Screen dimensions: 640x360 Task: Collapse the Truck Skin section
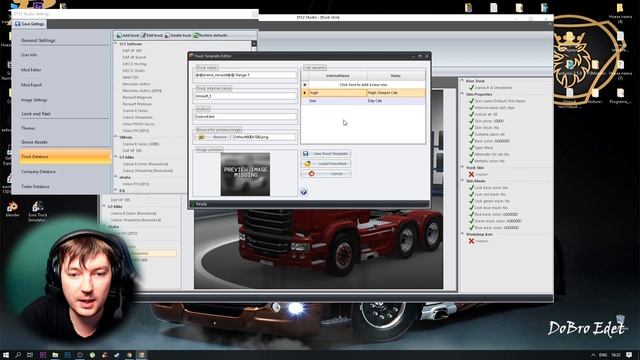point(462,167)
